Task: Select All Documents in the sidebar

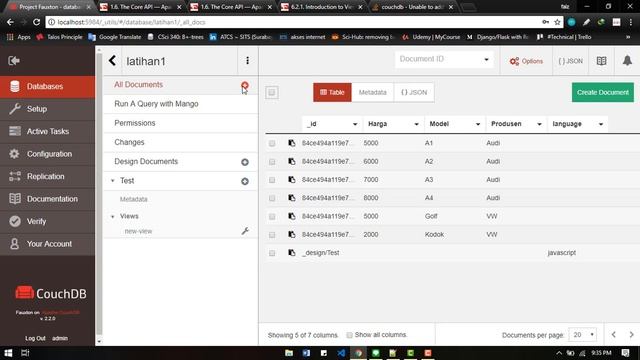Action: (x=138, y=84)
